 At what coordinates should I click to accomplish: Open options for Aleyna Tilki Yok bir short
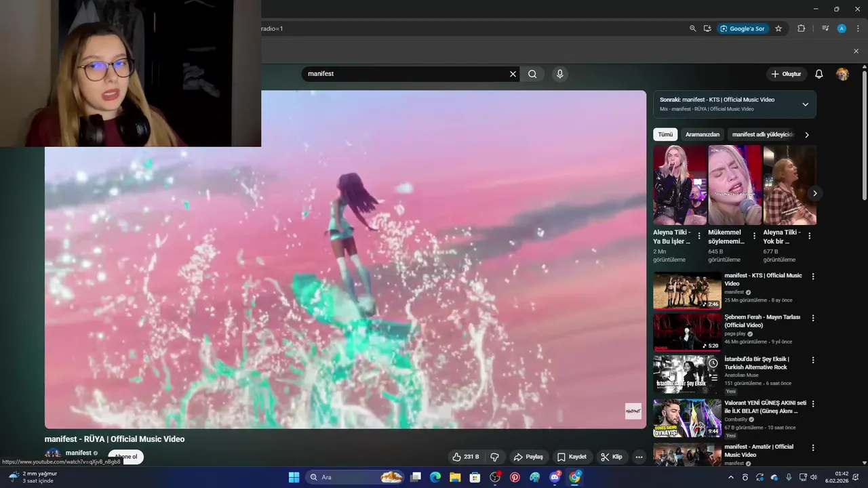click(x=809, y=236)
